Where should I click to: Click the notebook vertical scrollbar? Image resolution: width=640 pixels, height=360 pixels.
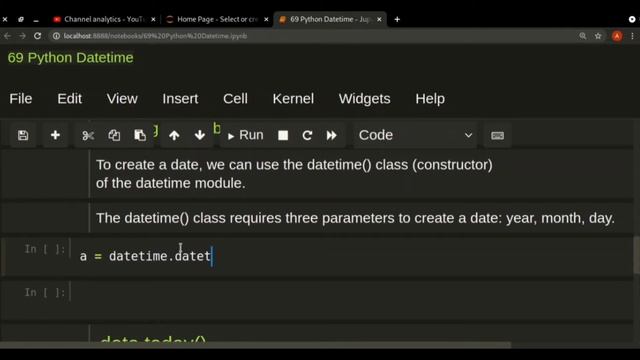point(636,255)
